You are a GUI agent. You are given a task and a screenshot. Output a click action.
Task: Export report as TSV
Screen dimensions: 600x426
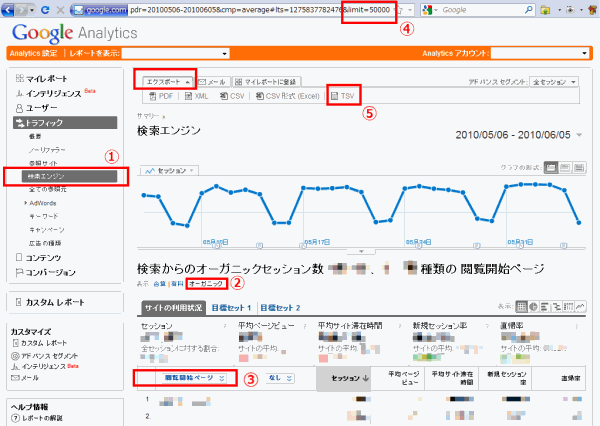tap(343, 96)
